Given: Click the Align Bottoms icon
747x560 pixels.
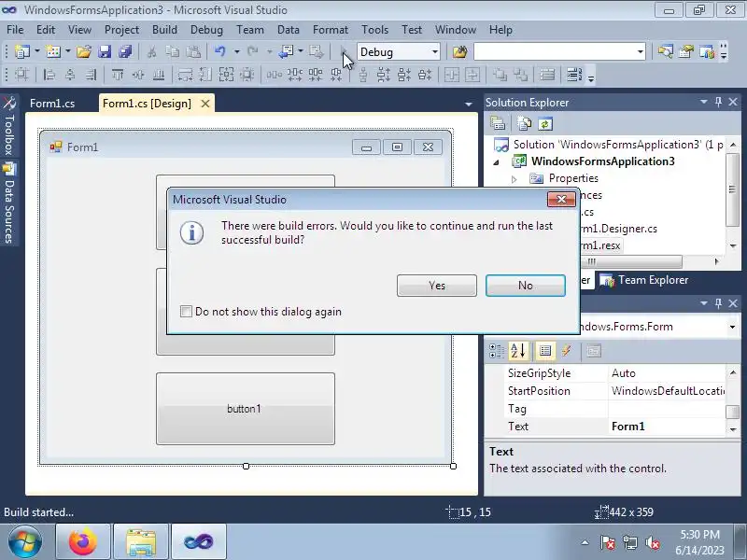Looking at the screenshot, I should click(x=159, y=75).
